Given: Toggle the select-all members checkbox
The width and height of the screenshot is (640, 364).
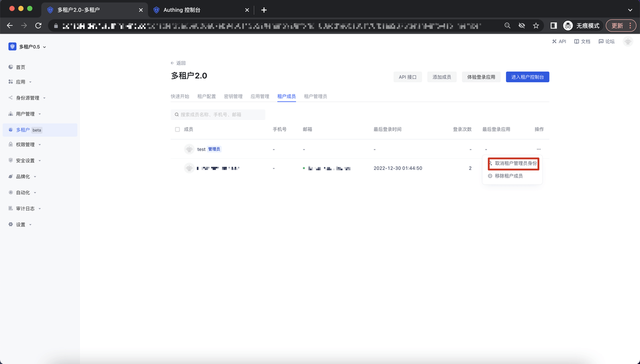Looking at the screenshot, I should pos(177,129).
